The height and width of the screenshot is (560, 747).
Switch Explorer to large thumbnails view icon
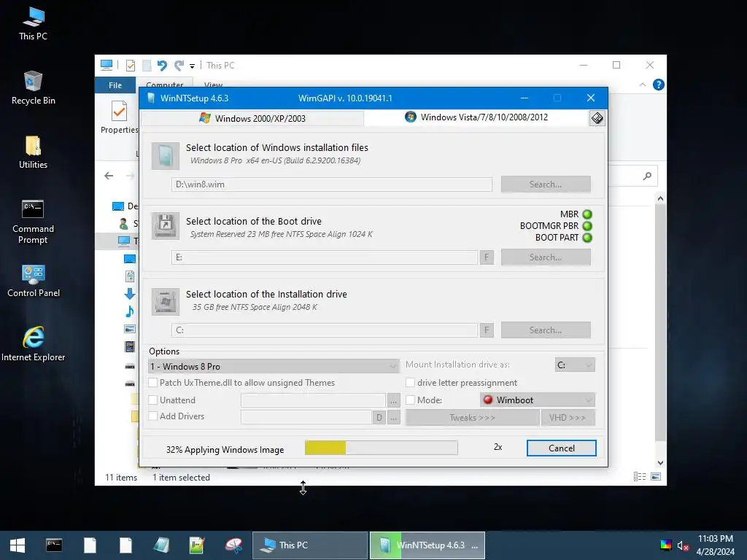pos(656,477)
